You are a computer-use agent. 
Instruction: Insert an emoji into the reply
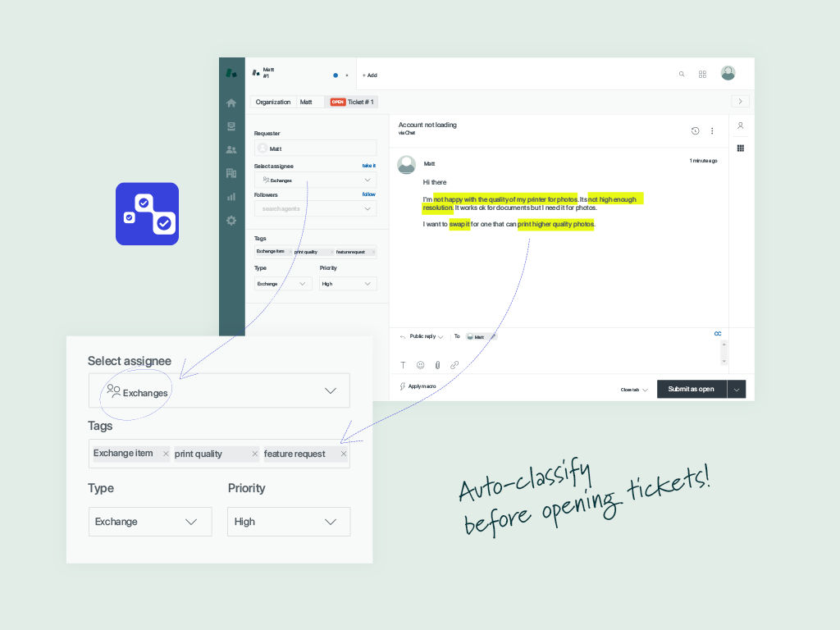[x=420, y=365]
